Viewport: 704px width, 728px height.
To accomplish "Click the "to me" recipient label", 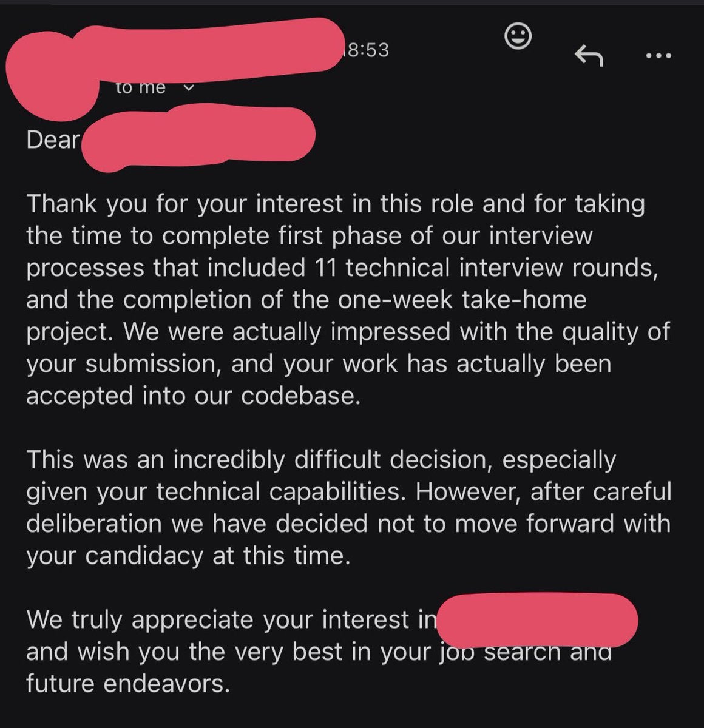I will 141,88.
